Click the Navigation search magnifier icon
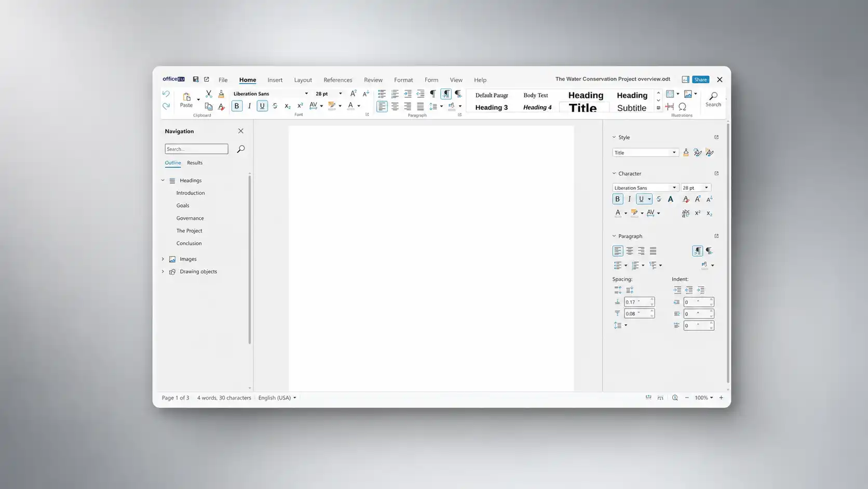 tap(241, 149)
